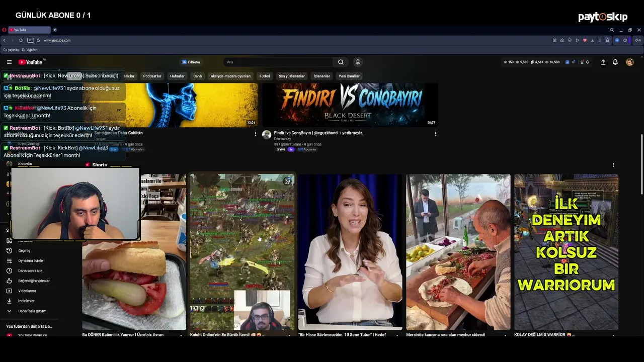Go back in the browser
This screenshot has width=644, height=362.
click(5, 40)
